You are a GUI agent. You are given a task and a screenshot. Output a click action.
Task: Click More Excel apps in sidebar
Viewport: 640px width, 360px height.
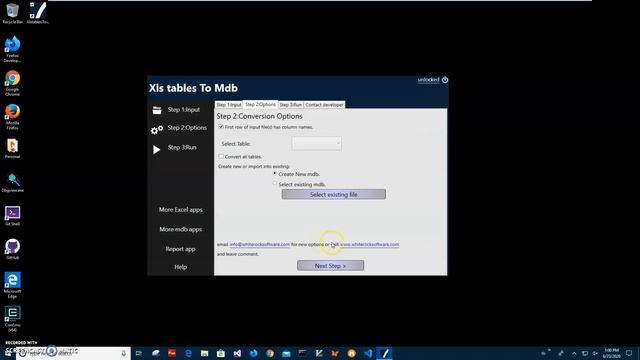[x=180, y=210]
